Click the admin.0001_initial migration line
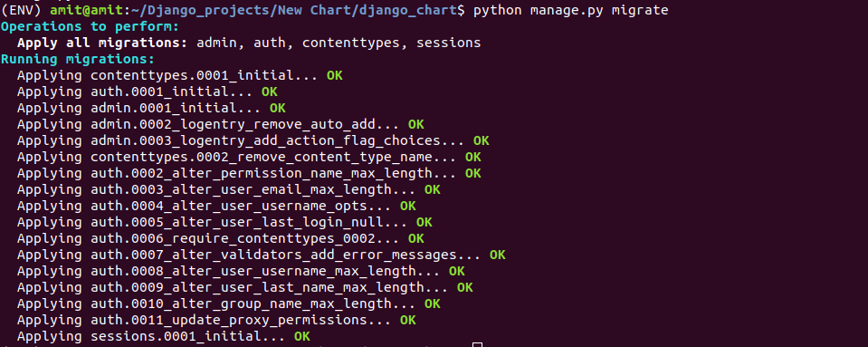This screenshot has width=868, height=347. pyautogui.click(x=151, y=108)
